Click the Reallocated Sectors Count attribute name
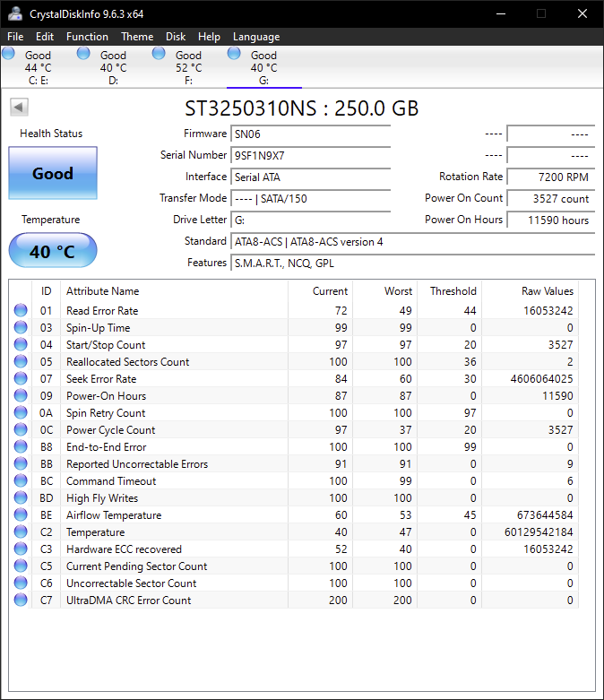Image resolution: width=604 pixels, height=700 pixels. [x=127, y=361]
